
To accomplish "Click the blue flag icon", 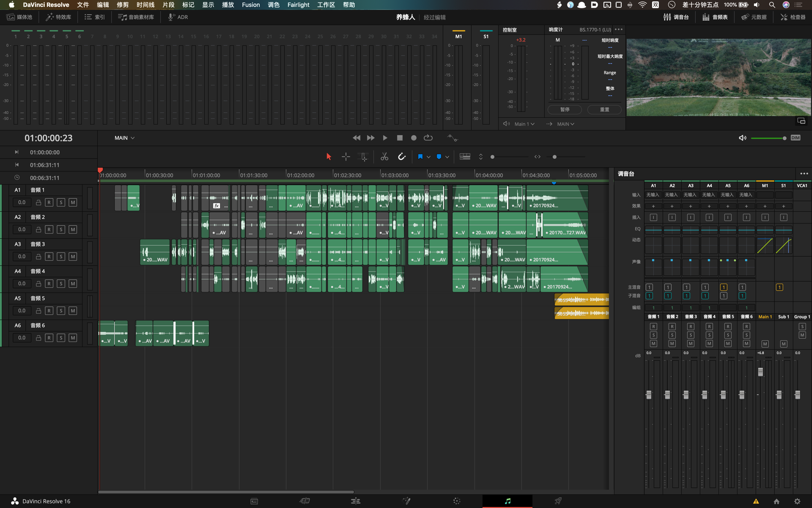I will pos(420,157).
